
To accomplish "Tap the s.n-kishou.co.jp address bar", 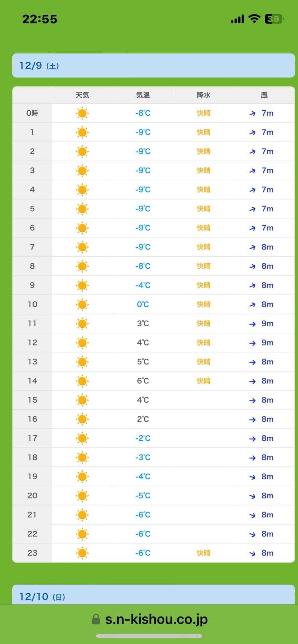I will (156, 619).
